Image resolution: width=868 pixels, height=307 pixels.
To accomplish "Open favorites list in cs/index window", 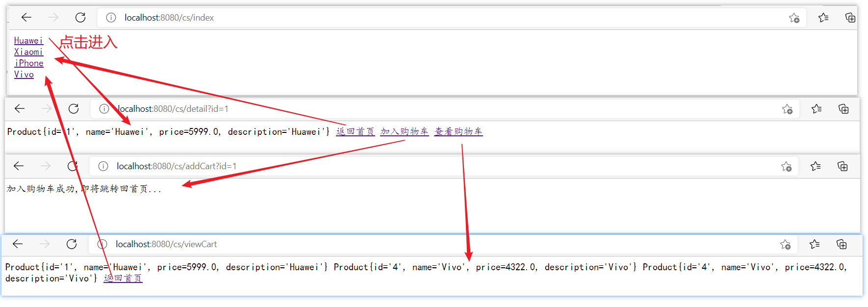I will (x=823, y=18).
